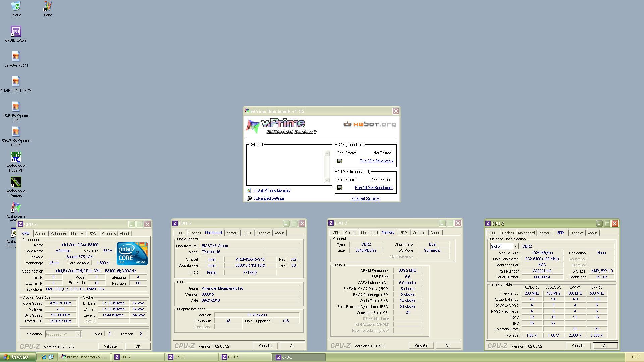This screenshot has height=362, width=644.
Task: Switch to Caches tab in first CPU-Z window
Action: (x=40, y=234)
